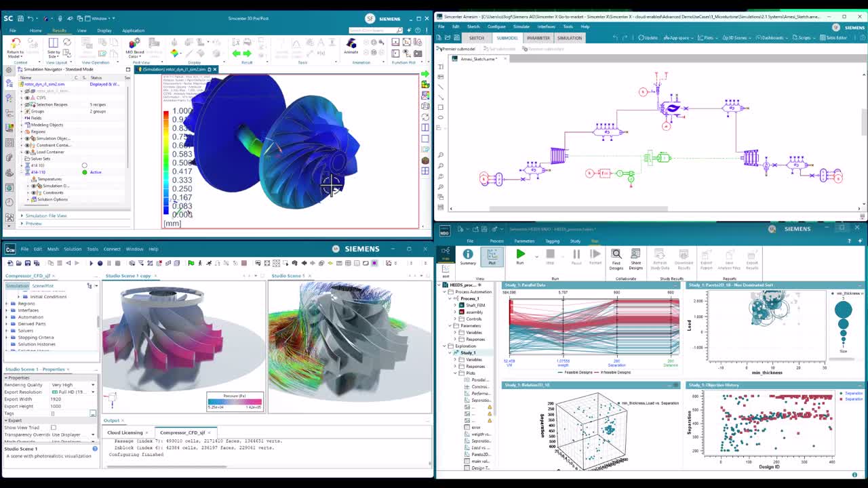The image size is (868, 488).
Task: Click Find Designs icon in HEEDS
Action: pyautogui.click(x=616, y=258)
